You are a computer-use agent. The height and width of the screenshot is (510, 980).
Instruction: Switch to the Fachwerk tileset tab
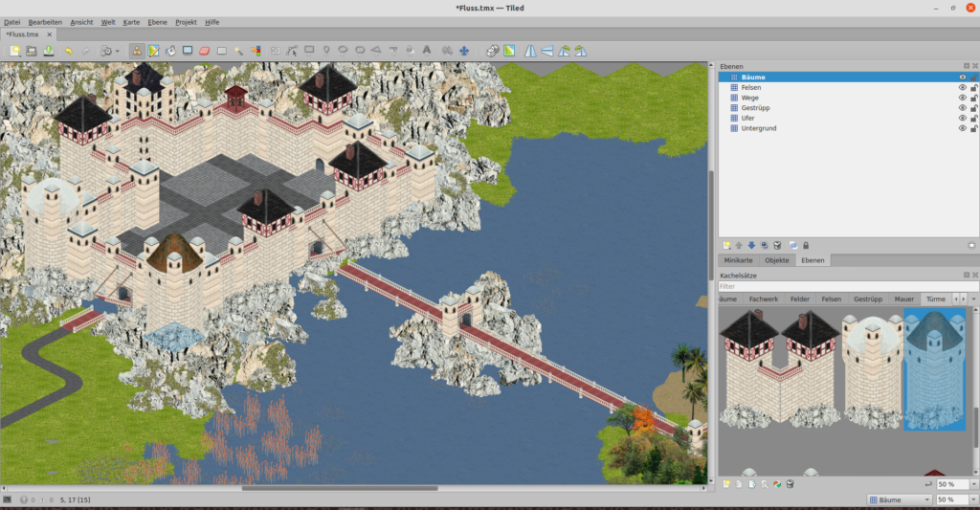tap(763, 299)
